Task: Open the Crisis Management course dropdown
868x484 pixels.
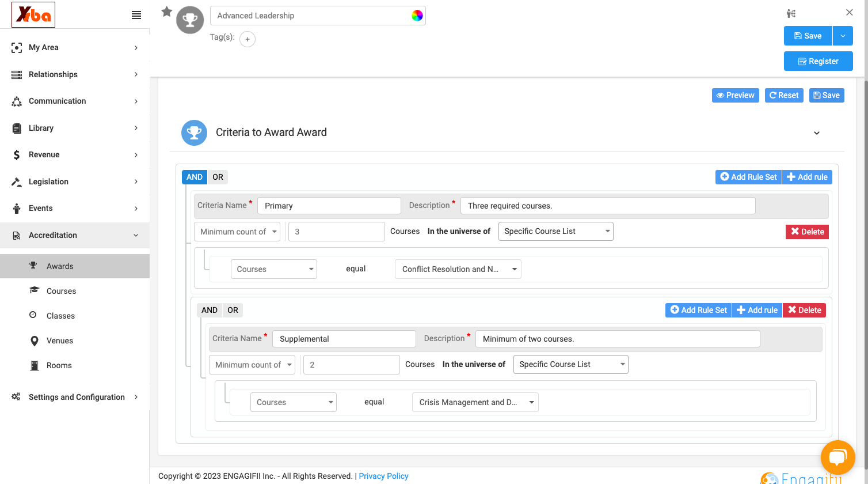Action: point(475,402)
